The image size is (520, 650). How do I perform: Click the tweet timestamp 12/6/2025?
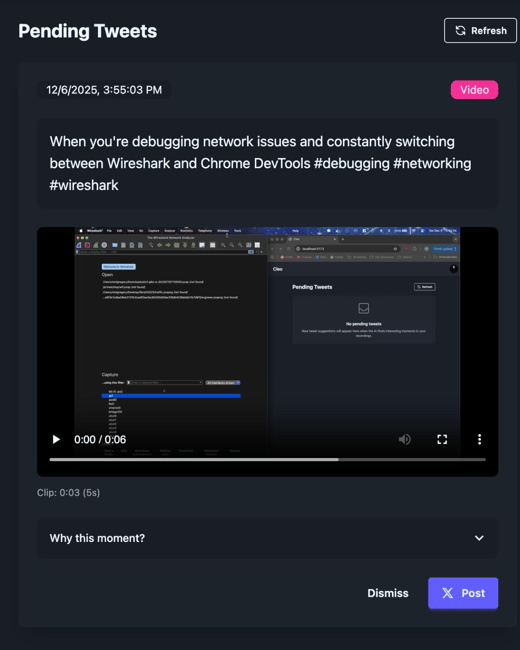(104, 90)
